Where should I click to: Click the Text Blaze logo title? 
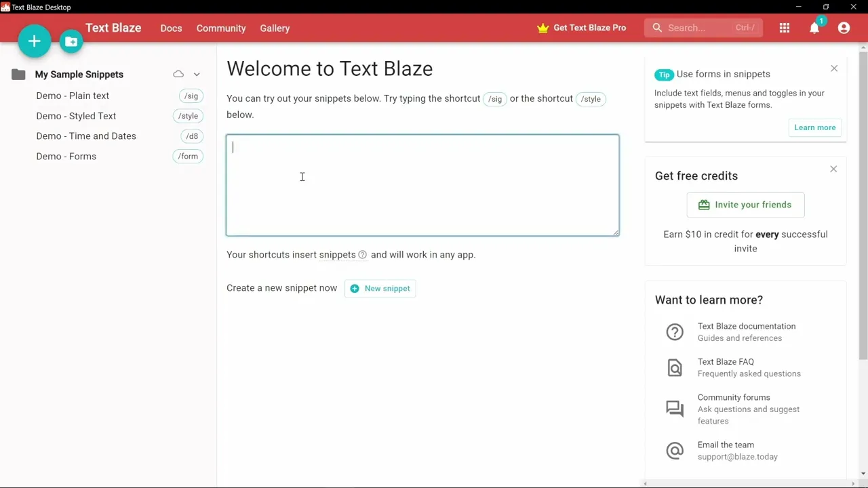coord(113,28)
